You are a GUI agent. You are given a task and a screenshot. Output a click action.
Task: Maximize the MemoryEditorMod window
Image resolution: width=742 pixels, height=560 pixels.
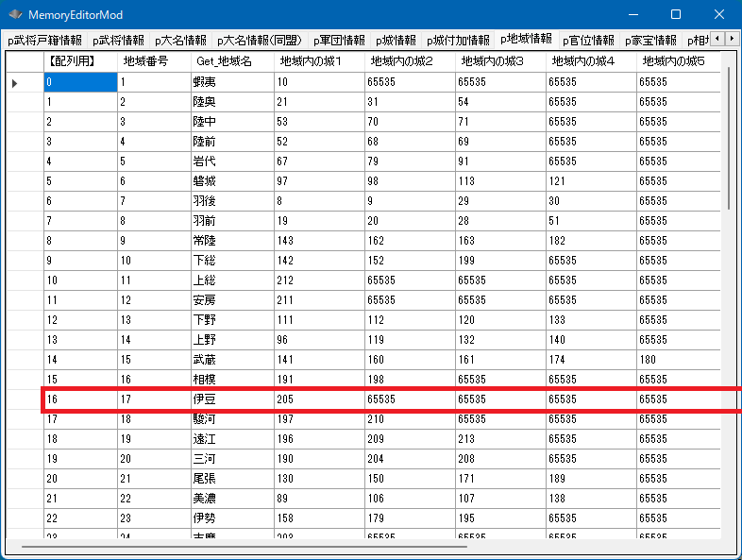pos(676,15)
